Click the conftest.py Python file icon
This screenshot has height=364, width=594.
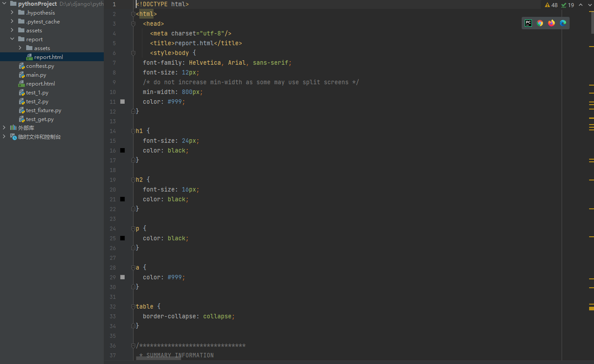pyautogui.click(x=21, y=66)
